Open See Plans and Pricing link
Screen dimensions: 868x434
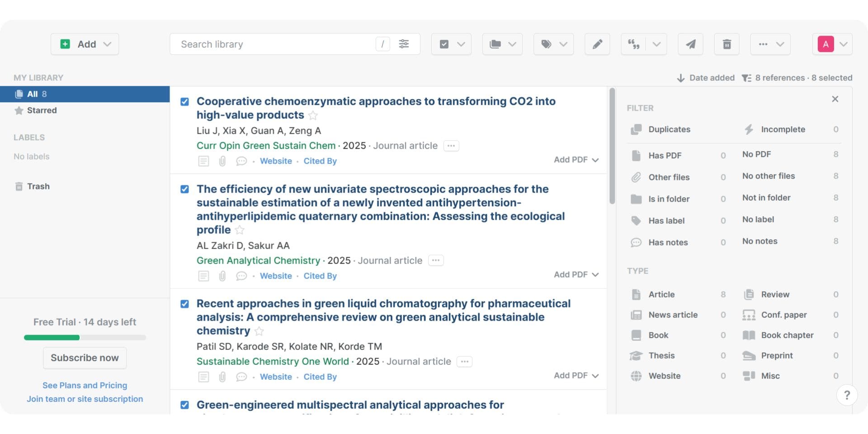85,385
